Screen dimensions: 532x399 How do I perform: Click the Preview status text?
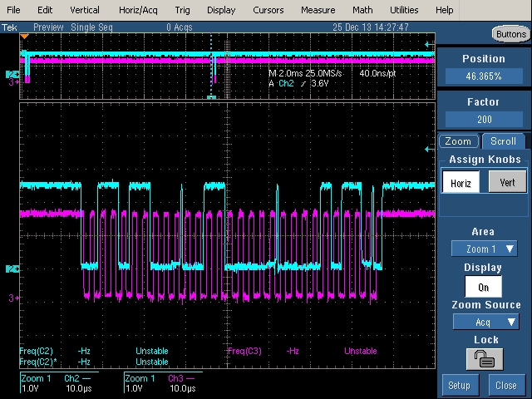48,27
